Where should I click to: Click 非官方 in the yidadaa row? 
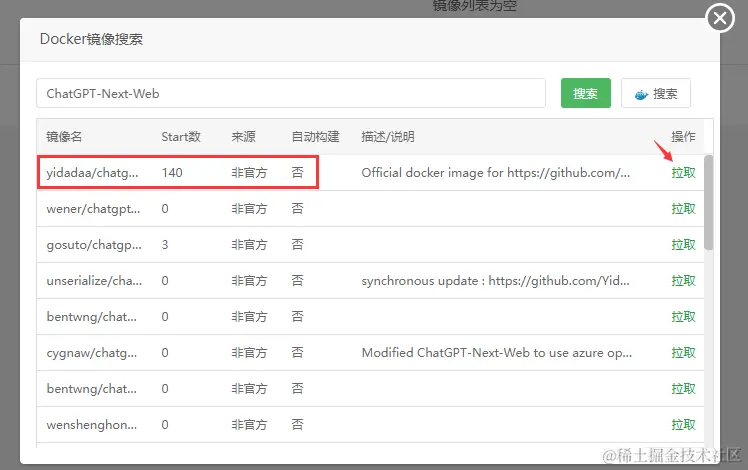tap(249, 173)
